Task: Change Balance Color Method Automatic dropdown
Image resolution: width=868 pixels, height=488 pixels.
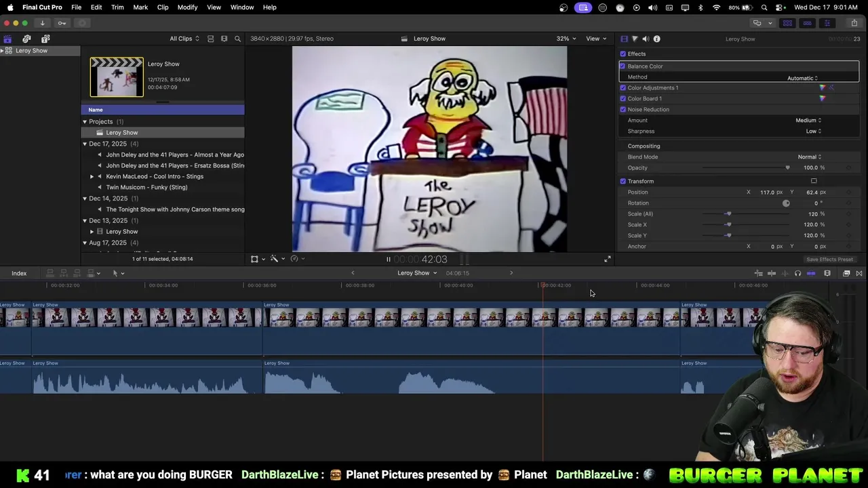Action: coord(803,78)
